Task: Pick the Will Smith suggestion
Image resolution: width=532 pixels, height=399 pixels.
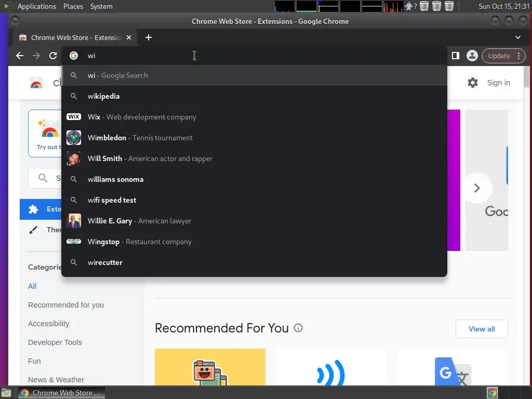Action: [x=255, y=158]
